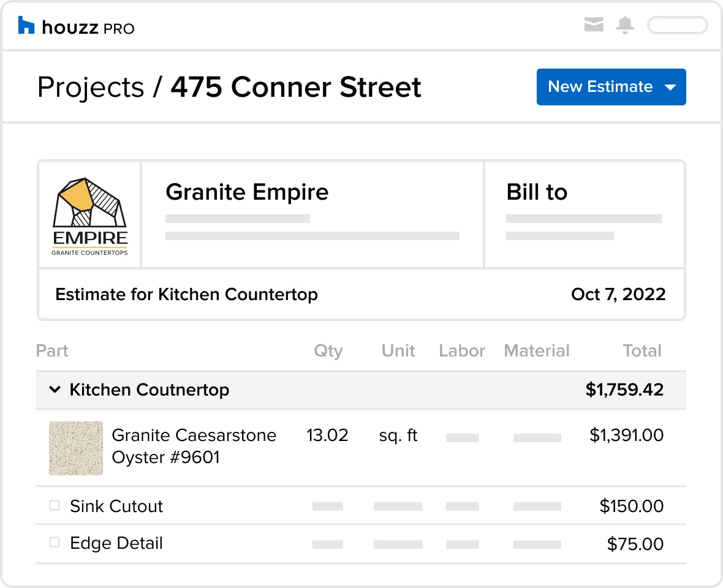This screenshot has width=723, height=588.
Task: Select the Empire Granite Countertops emblem
Action: point(89,214)
